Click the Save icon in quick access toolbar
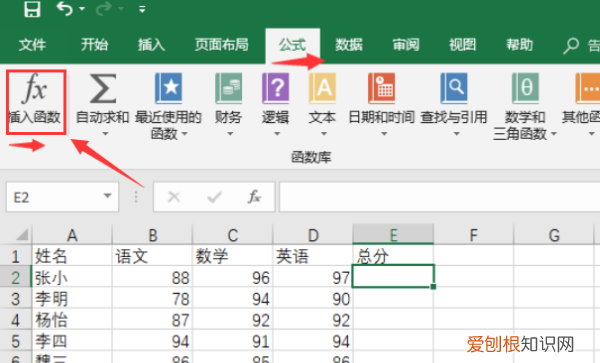 coord(33,9)
